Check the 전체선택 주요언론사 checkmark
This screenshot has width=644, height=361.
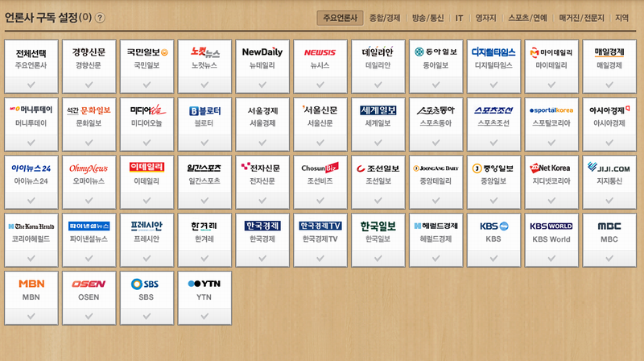(31, 85)
